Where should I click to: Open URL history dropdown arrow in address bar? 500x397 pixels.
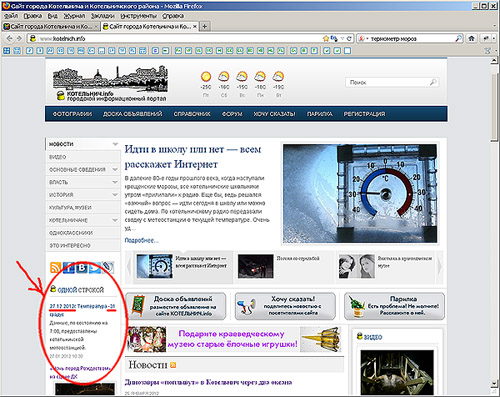click(x=342, y=39)
